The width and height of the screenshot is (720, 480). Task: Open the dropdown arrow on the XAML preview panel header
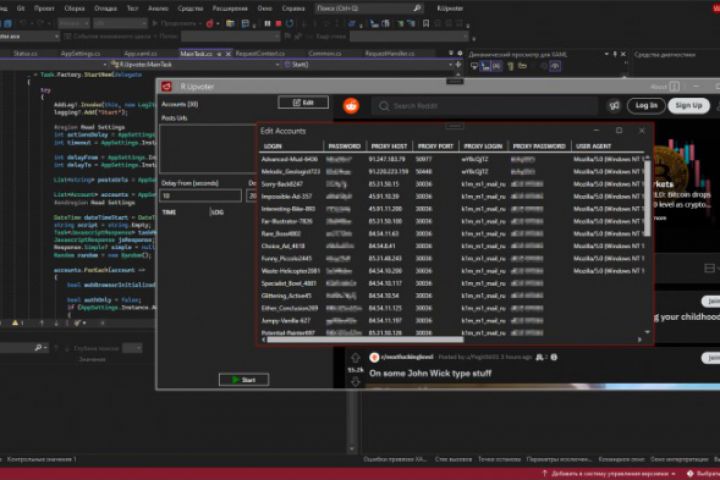point(607,54)
